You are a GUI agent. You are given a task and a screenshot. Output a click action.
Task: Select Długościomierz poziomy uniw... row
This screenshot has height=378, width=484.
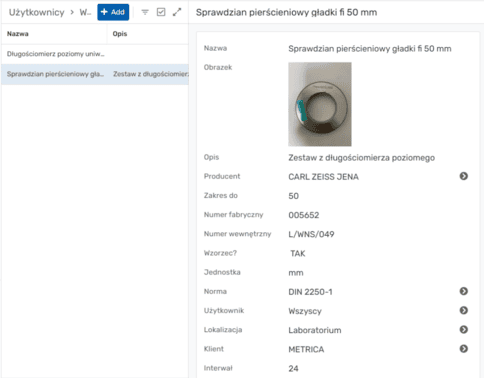tap(95, 54)
